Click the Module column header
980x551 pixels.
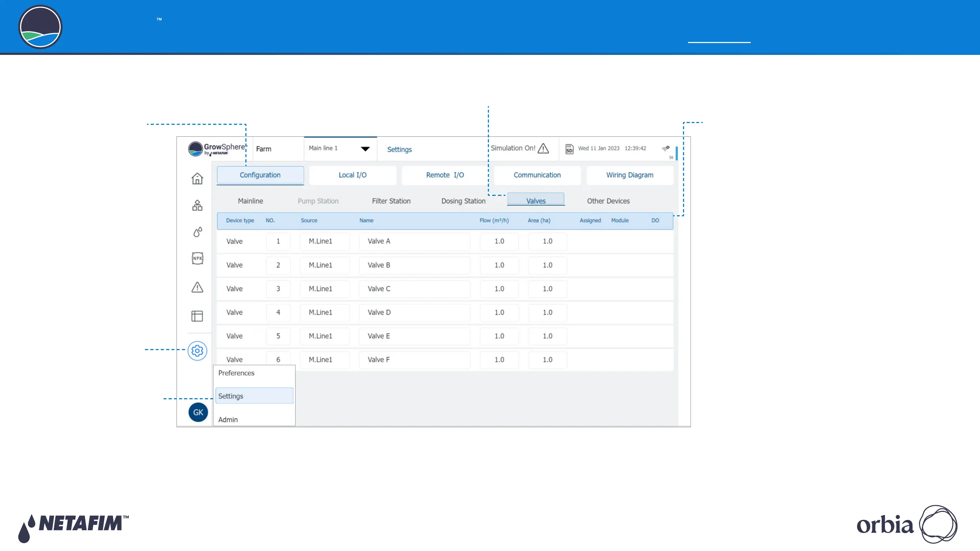click(x=620, y=221)
